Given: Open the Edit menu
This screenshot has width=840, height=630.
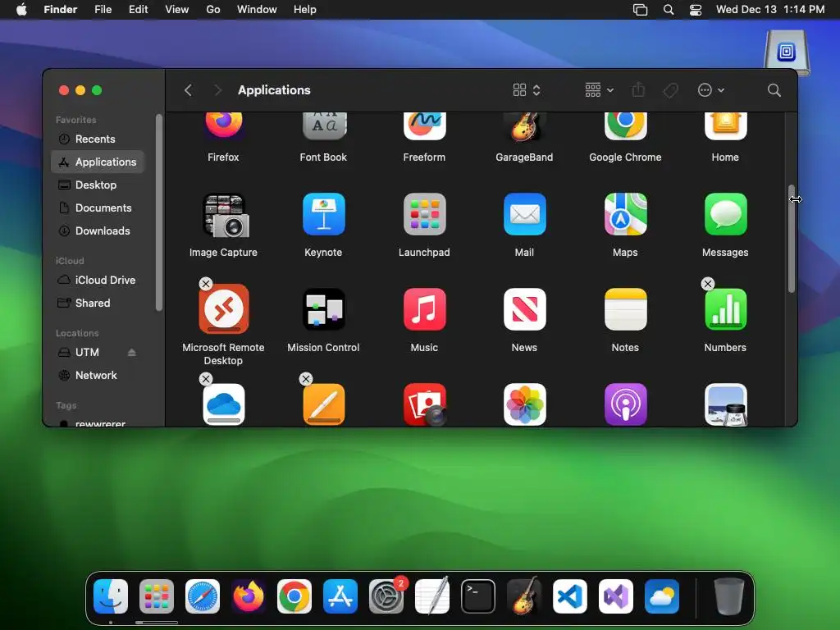Looking at the screenshot, I should coord(138,10).
